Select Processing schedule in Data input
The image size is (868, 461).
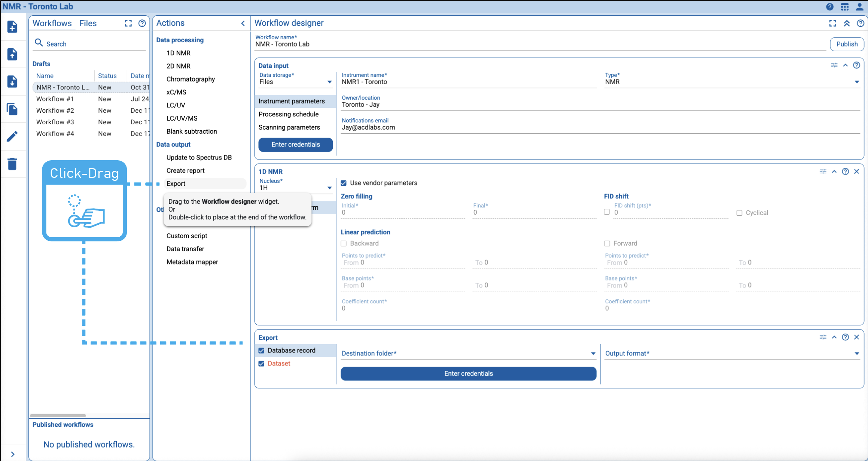tap(288, 114)
